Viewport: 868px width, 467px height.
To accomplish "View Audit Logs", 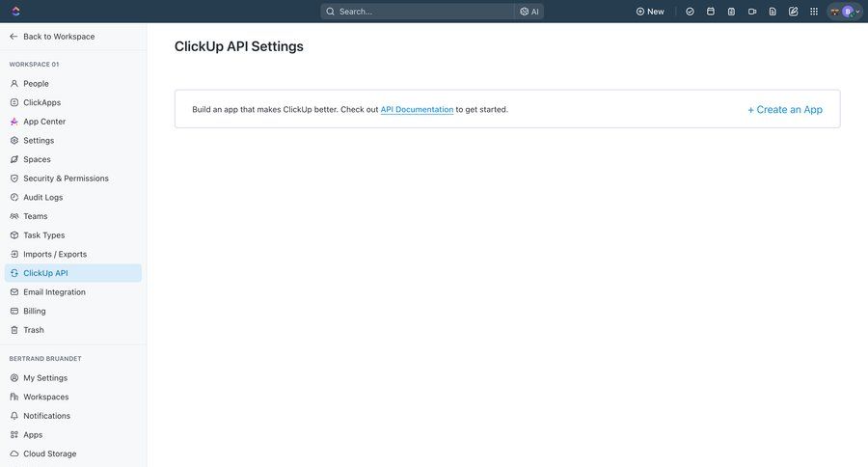I will tap(73, 197).
